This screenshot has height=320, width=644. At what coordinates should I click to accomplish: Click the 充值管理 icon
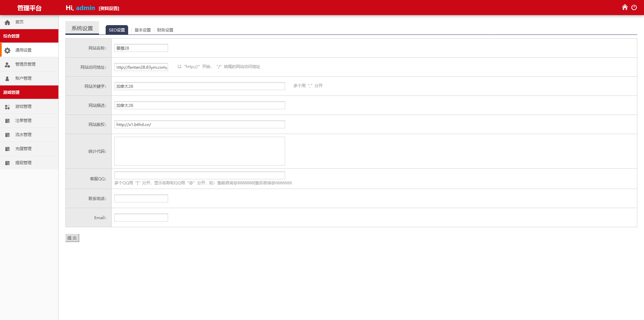click(7, 149)
